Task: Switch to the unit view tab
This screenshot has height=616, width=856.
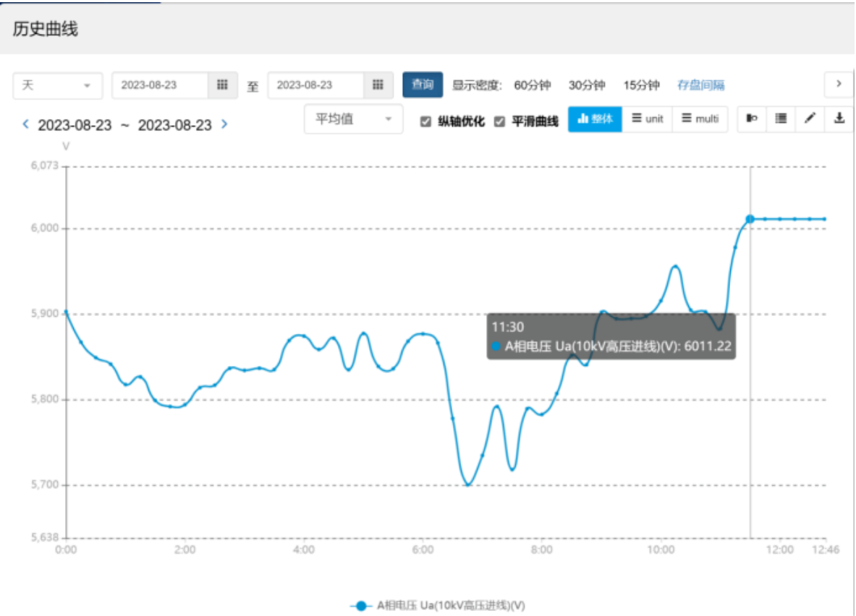Action: tap(647, 119)
